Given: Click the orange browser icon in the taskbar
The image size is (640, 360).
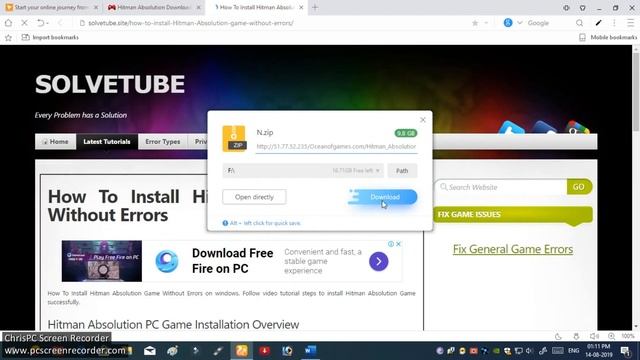Looking at the screenshot, I should (x=242, y=351).
